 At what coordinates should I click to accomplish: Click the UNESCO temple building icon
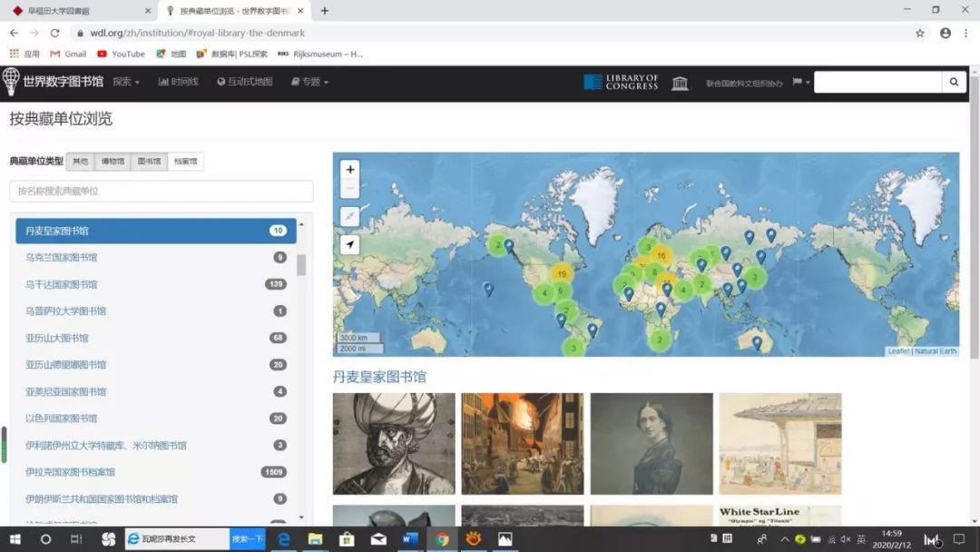[x=680, y=83]
